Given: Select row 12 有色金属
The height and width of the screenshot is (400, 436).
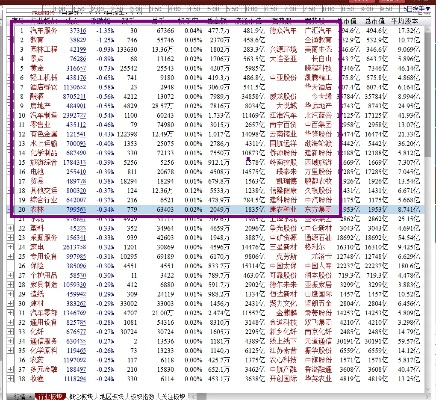Looking at the screenshot, I should click(x=215, y=134).
